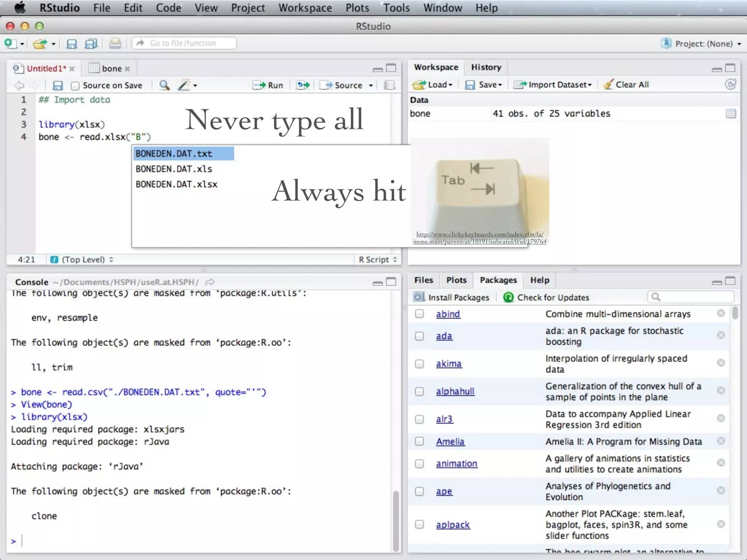
Task: Remove the abind package
Action: click(721, 313)
